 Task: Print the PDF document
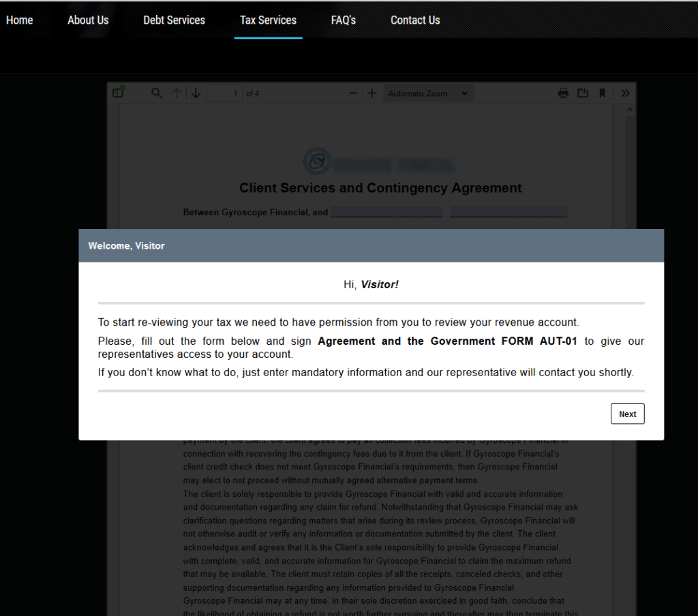point(563,93)
